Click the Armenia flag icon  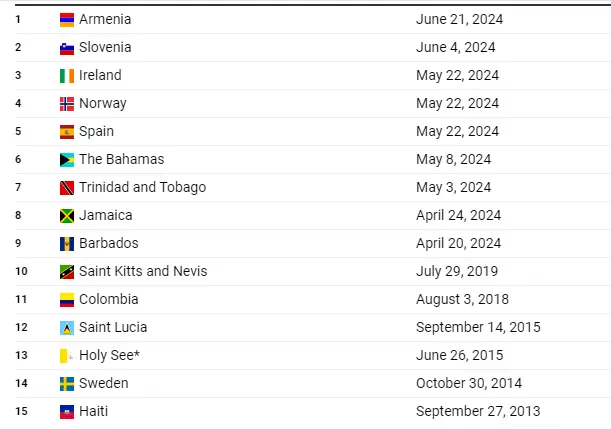(67, 20)
